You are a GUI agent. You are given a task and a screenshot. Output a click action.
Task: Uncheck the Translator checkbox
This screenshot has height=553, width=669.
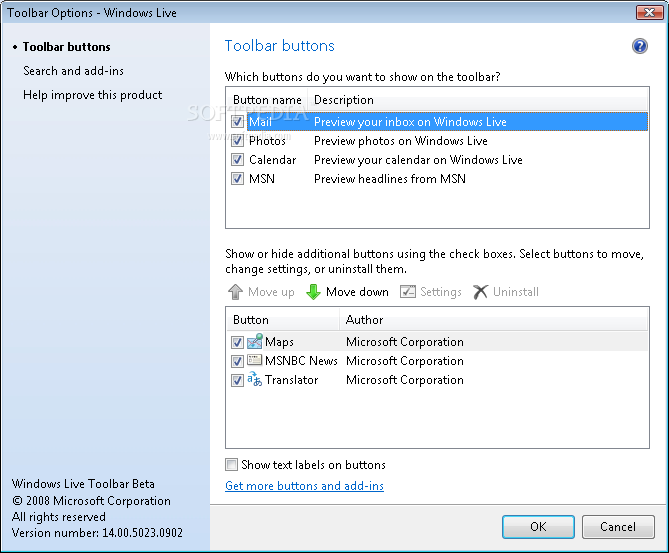[237, 380]
